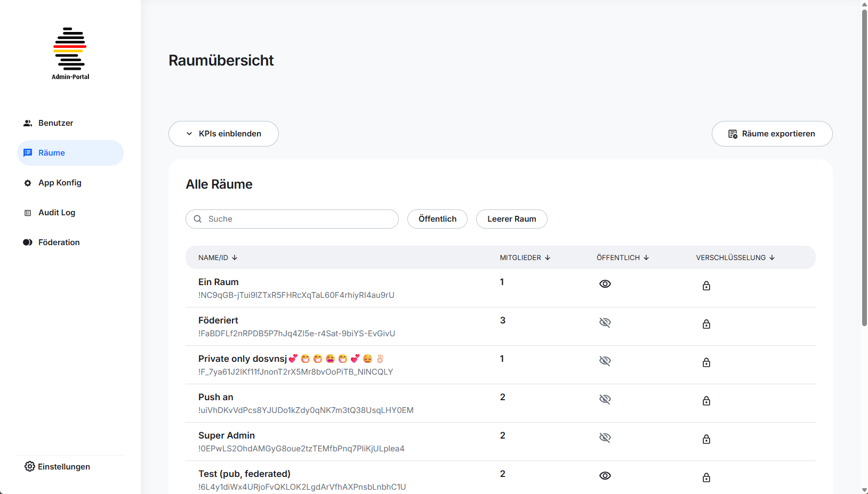Image resolution: width=868 pixels, height=494 pixels.
Task: Toggle the Leerer Raum filter chip
Action: coord(512,219)
